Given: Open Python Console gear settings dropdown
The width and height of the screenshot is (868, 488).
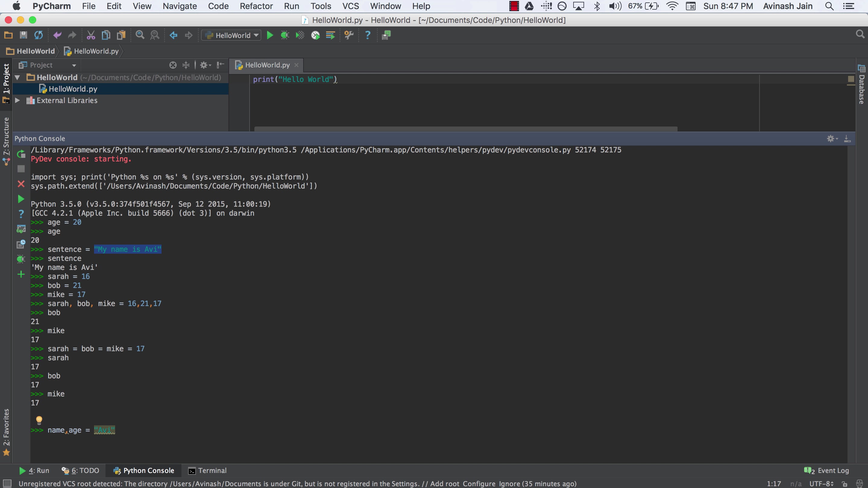Looking at the screenshot, I should 832,139.
